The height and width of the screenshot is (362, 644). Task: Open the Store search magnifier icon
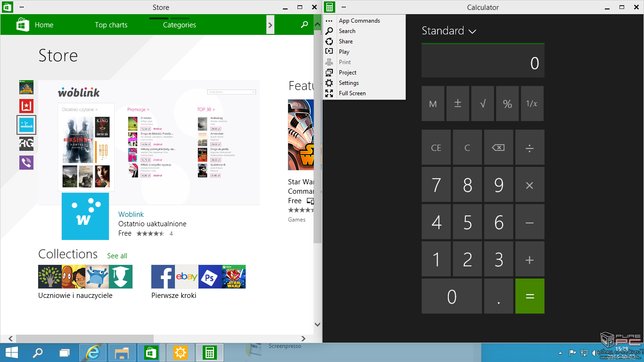tap(305, 25)
